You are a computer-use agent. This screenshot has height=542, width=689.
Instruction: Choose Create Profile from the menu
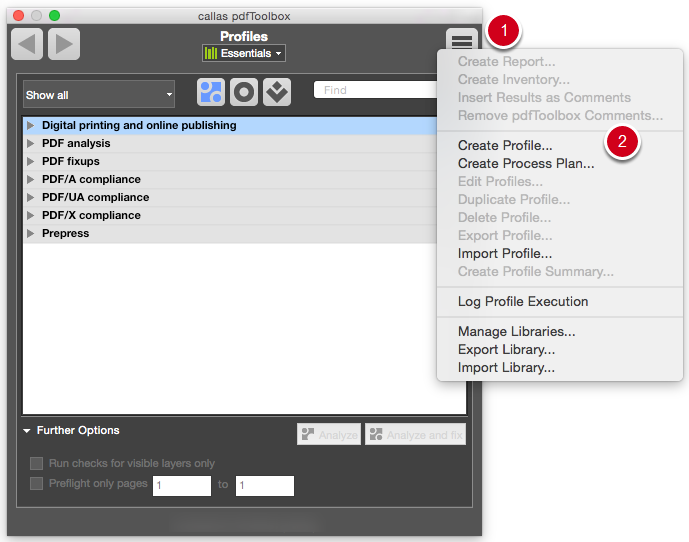505,146
